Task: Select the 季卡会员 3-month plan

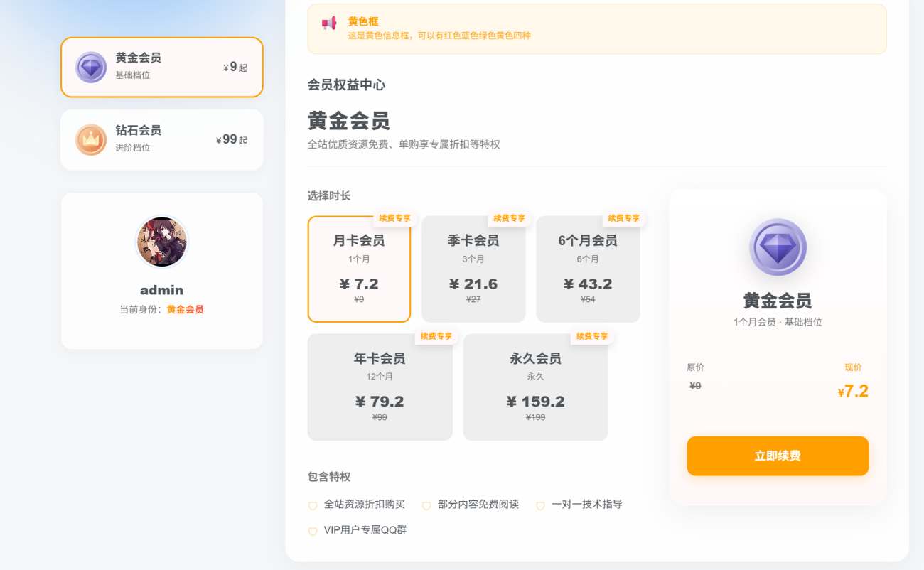Action: point(473,270)
